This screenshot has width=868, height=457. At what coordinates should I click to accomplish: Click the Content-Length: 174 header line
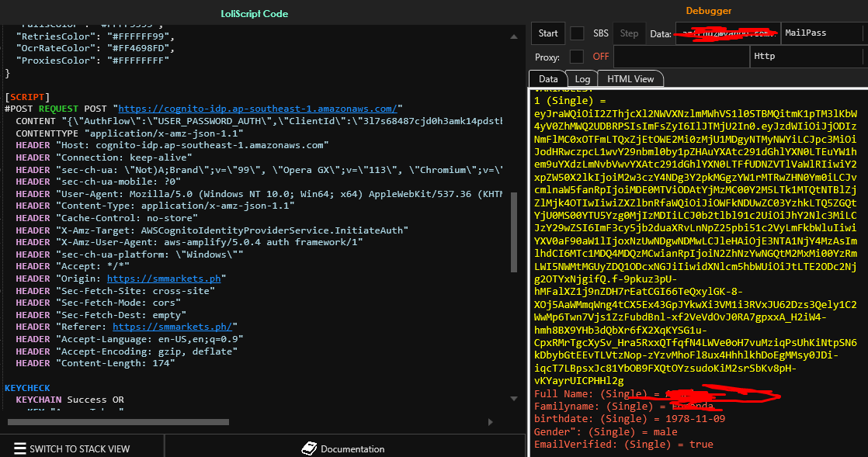[x=95, y=363]
